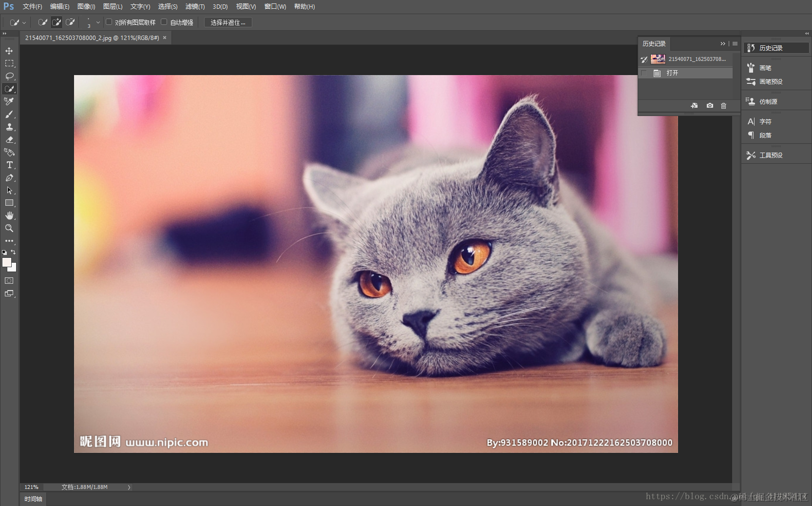Select the Eyedropper tool
This screenshot has height=506, width=812.
tap(9, 101)
